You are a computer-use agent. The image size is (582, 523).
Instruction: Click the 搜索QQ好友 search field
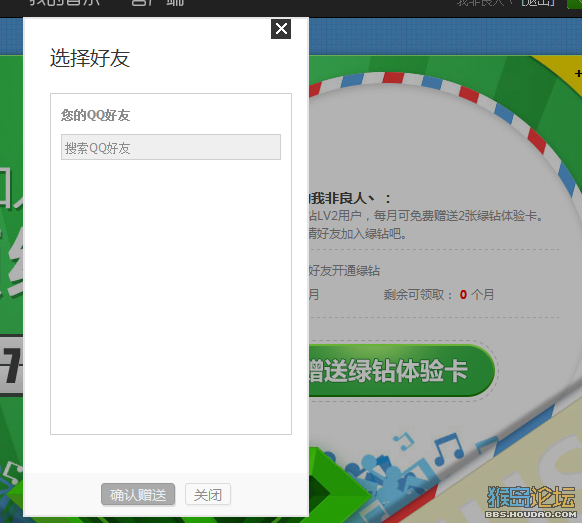click(x=171, y=147)
